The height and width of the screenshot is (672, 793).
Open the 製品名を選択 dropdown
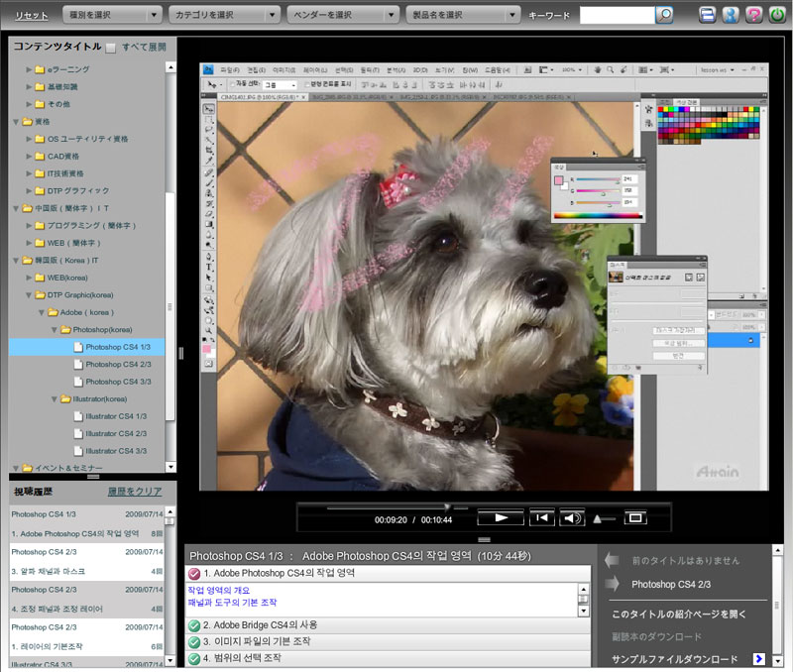click(x=463, y=15)
